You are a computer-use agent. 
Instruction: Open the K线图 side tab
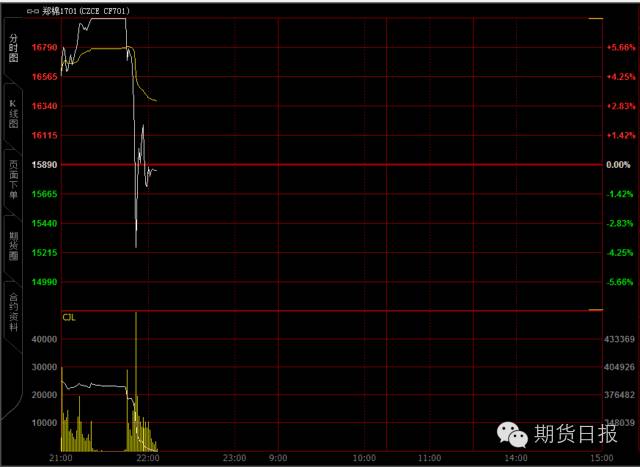coord(13,114)
